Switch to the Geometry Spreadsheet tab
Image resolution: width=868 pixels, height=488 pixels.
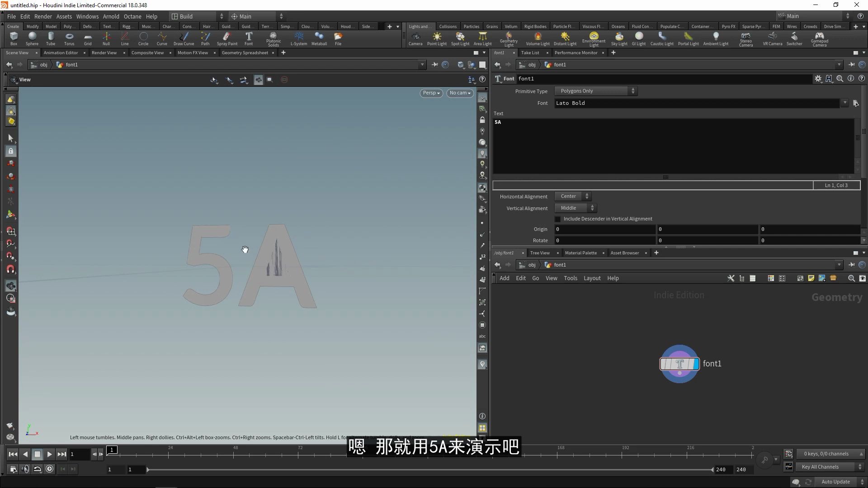pyautogui.click(x=245, y=52)
